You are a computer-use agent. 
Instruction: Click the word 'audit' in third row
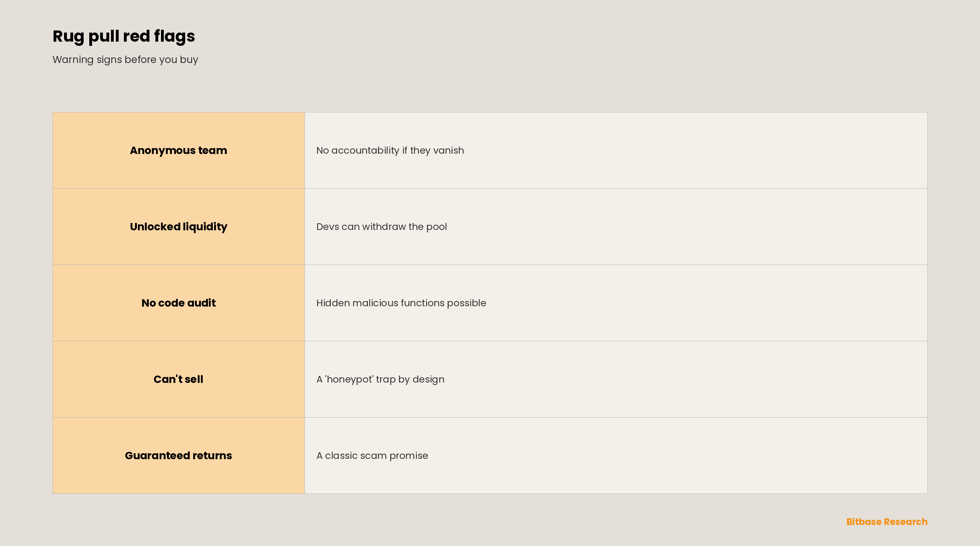click(201, 303)
